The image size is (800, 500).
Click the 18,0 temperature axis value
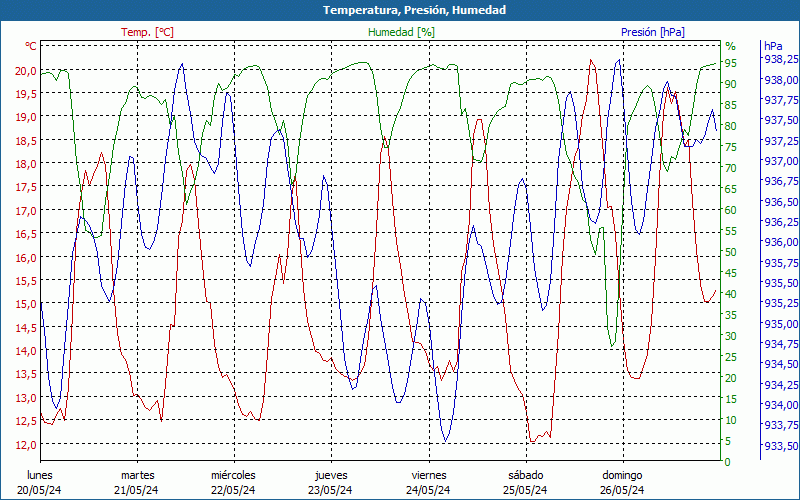pyautogui.click(x=26, y=164)
